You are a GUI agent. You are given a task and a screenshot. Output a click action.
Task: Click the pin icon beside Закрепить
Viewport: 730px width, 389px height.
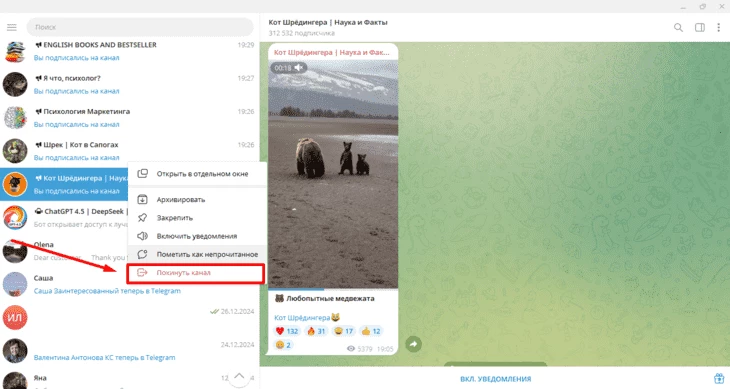[x=142, y=218]
